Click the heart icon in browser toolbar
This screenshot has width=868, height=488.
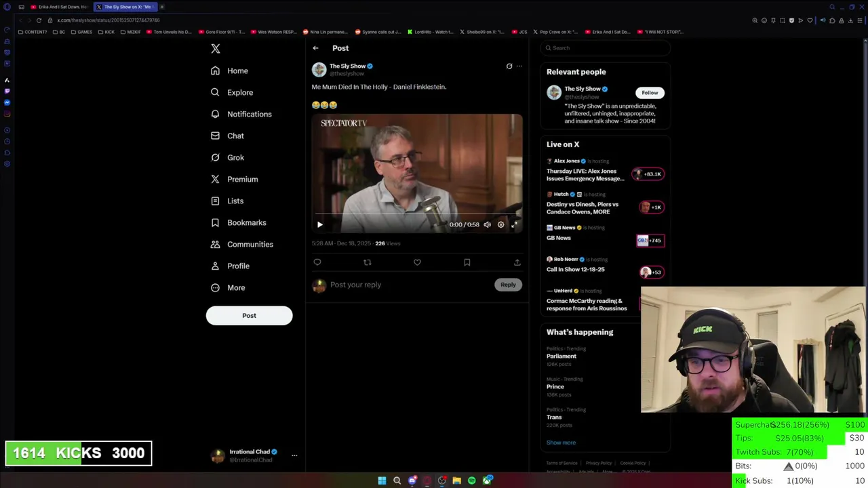point(810,20)
